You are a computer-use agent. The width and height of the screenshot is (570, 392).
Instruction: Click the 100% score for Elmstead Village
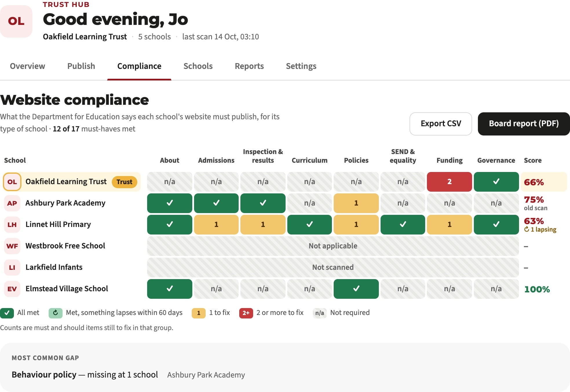(x=537, y=289)
